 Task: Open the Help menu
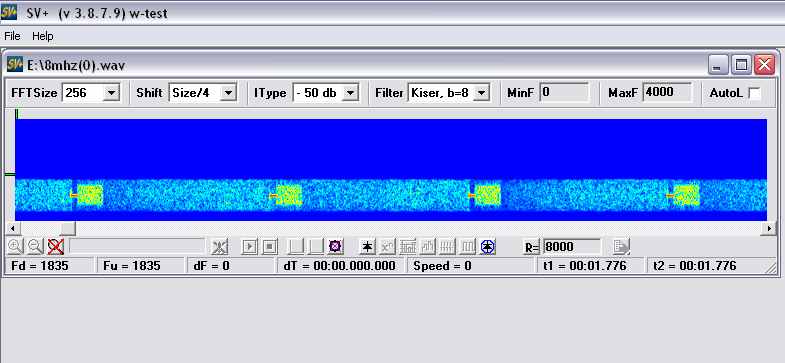point(43,36)
